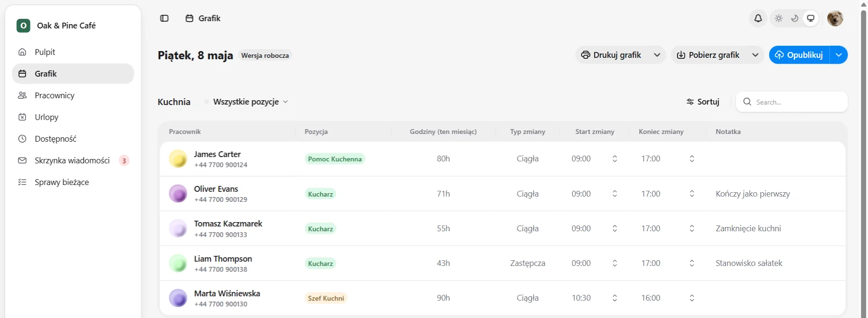Select Grafik in sidebar
Image resolution: width=868 pixels, height=318 pixels.
73,74
